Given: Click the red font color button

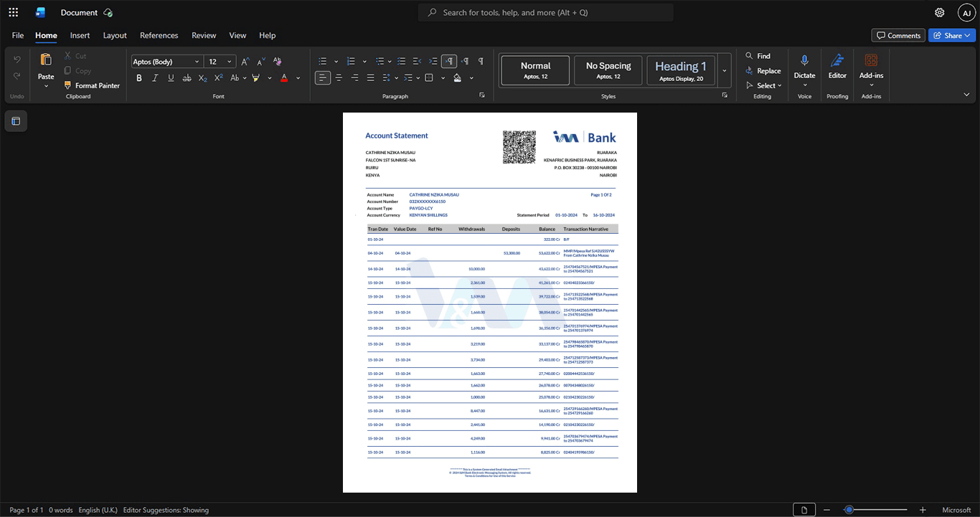Looking at the screenshot, I should (284, 77).
